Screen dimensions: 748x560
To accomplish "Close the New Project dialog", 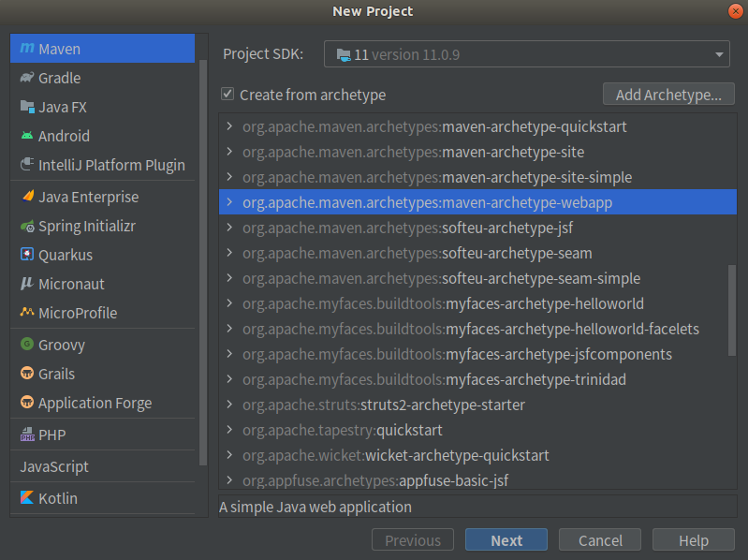I will [736, 10].
